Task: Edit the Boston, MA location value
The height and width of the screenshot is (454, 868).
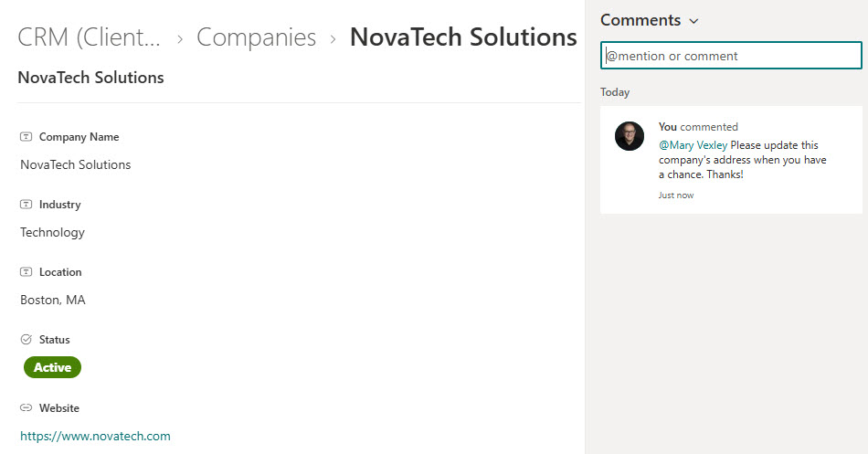Action: [53, 300]
